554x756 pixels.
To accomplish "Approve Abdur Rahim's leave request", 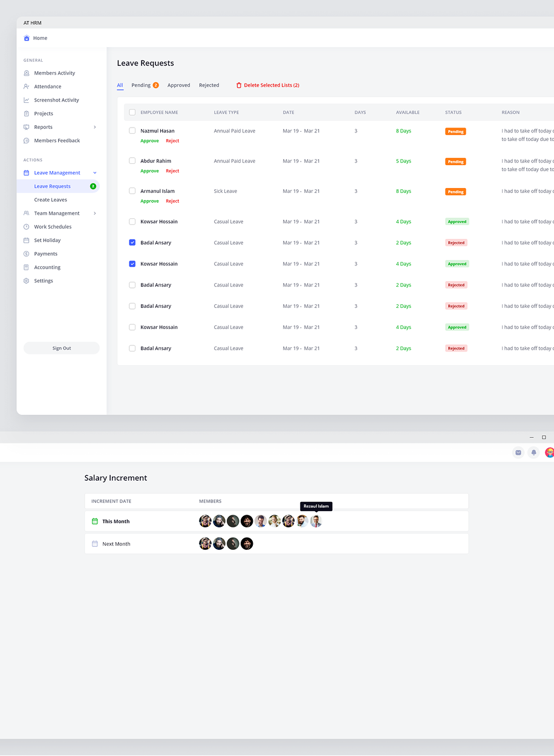I will pyautogui.click(x=149, y=171).
